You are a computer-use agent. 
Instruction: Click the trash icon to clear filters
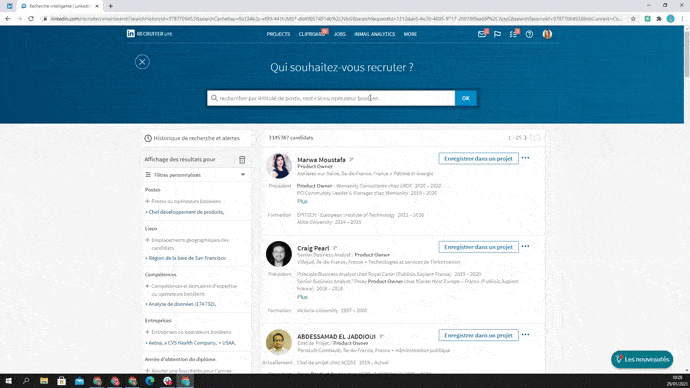[242, 160]
